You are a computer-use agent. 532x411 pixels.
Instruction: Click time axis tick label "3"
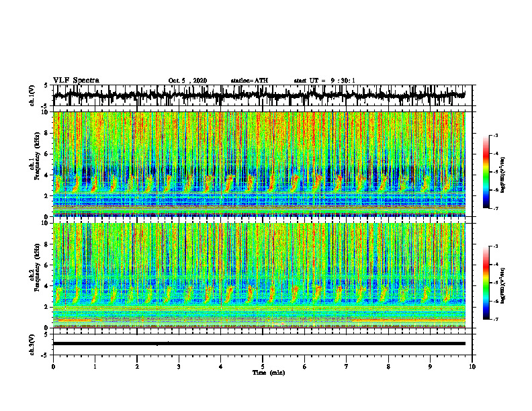coord(179,367)
